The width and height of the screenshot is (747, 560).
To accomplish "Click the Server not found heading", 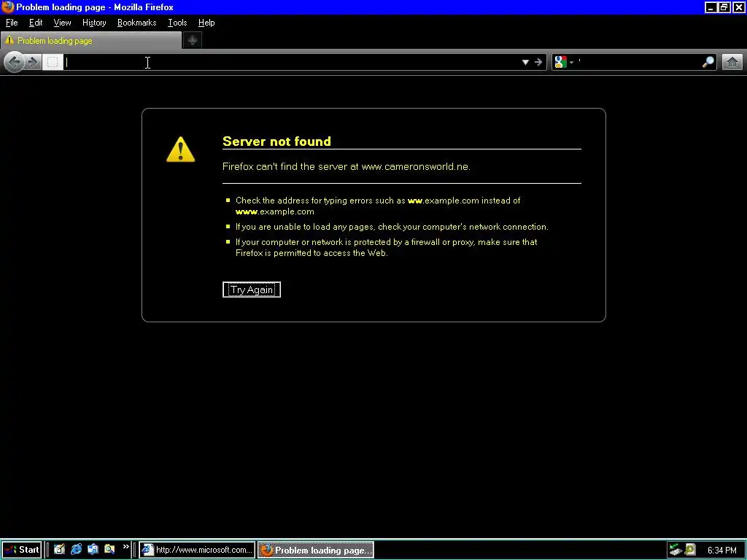I will coord(276,141).
